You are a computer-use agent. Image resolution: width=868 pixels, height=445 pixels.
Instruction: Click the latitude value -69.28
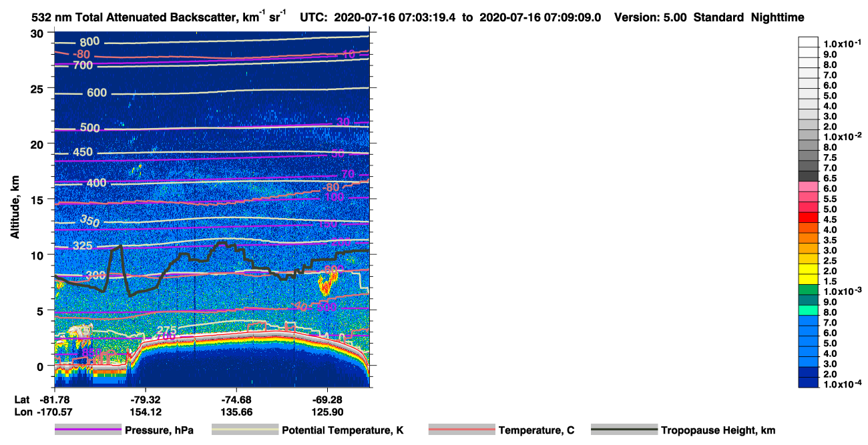(x=327, y=399)
